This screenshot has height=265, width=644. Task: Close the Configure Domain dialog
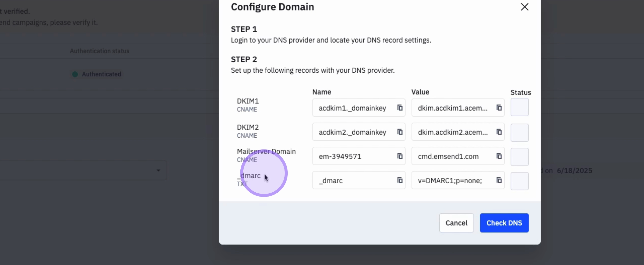coord(524,7)
